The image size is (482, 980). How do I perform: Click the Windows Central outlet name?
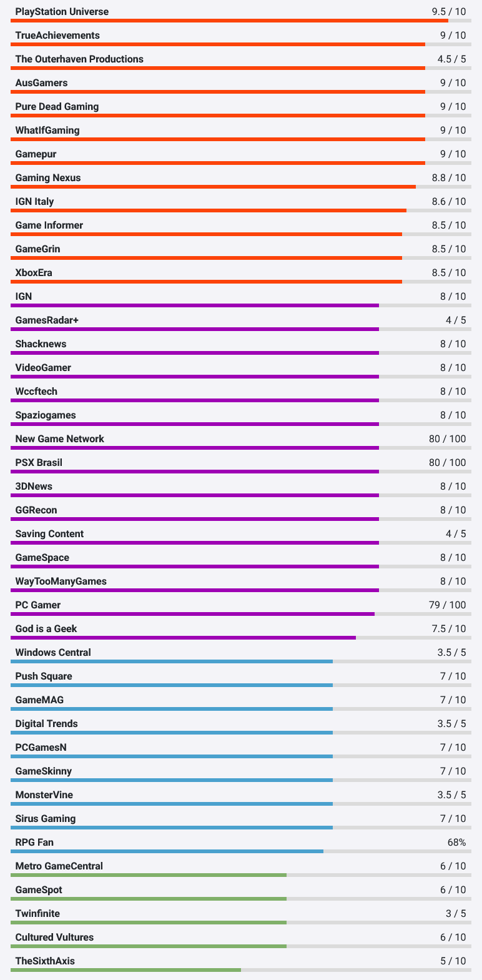(x=53, y=653)
